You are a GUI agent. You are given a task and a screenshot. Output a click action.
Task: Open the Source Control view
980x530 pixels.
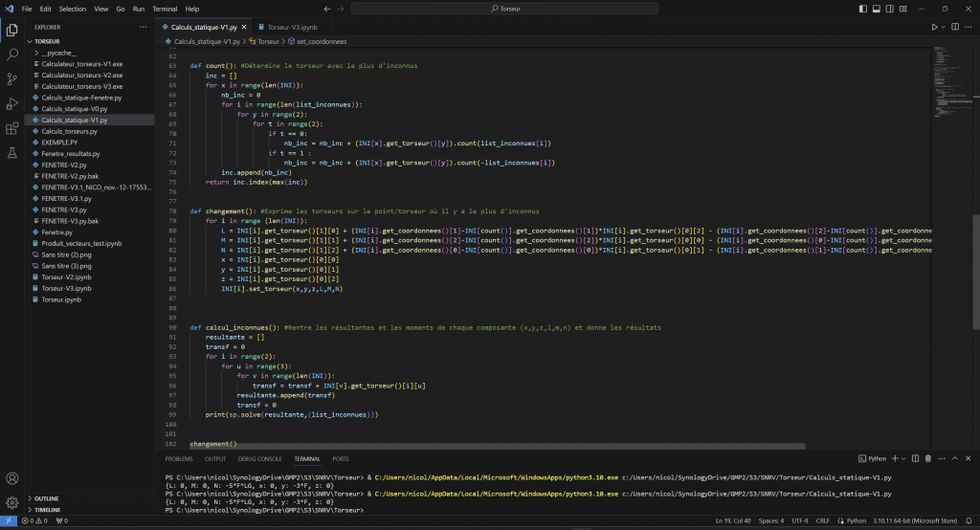tap(11, 79)
